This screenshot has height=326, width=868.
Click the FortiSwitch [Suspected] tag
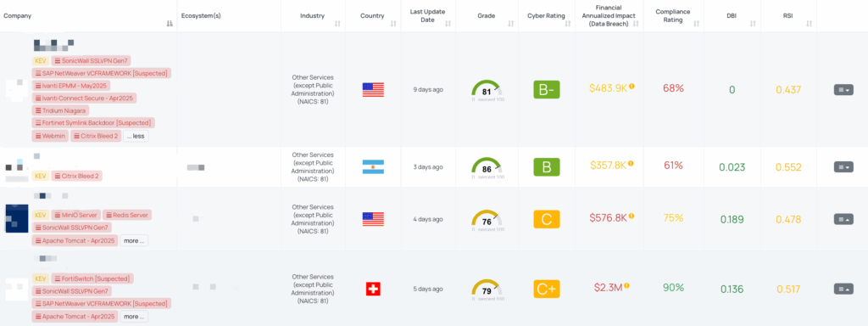click(x=92, y=278)
